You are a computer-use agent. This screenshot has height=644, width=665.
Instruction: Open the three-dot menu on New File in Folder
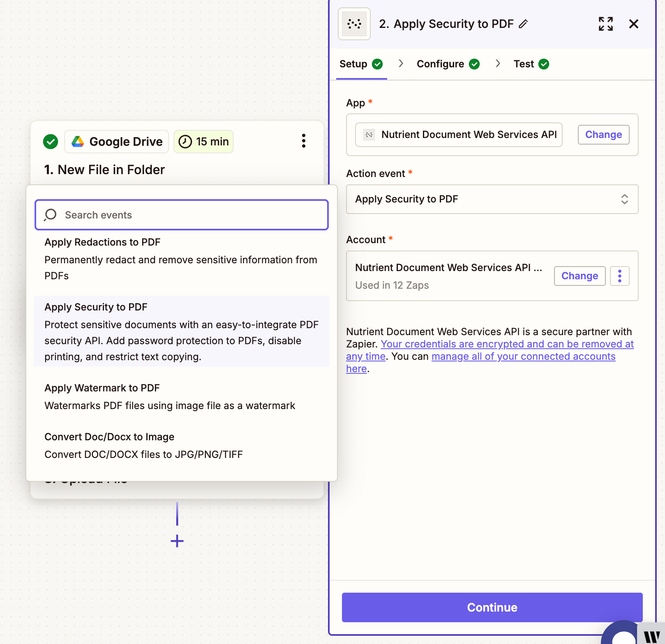click(x=304, y=141)
